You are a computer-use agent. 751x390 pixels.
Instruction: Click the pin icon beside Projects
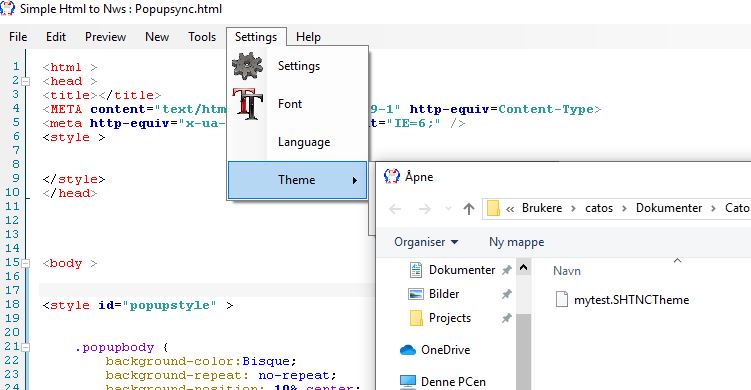(506, 318)
